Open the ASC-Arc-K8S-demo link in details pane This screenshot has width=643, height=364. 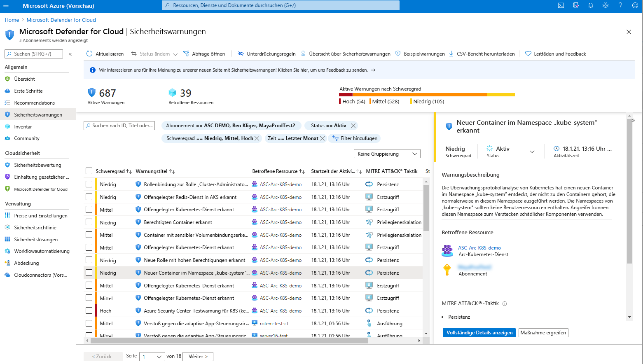pos(479,248)
